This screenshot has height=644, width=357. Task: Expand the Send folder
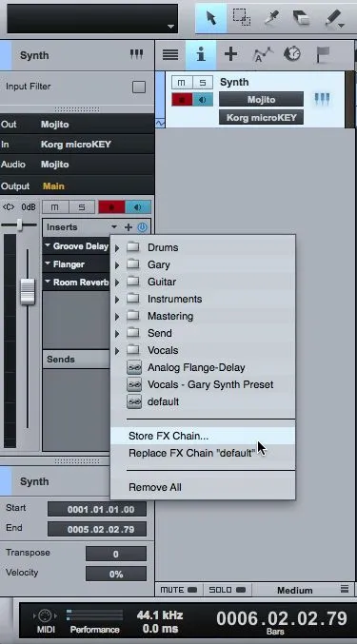click(117, 334)
